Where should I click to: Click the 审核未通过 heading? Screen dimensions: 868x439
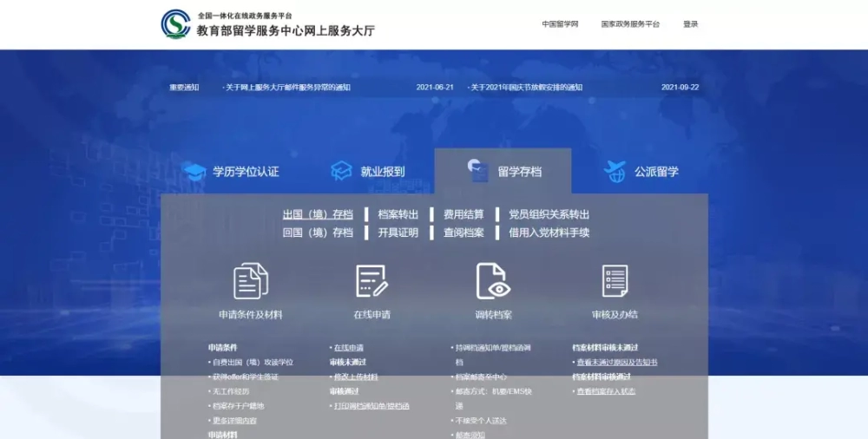pyautogui.click(x=348, y=363)
